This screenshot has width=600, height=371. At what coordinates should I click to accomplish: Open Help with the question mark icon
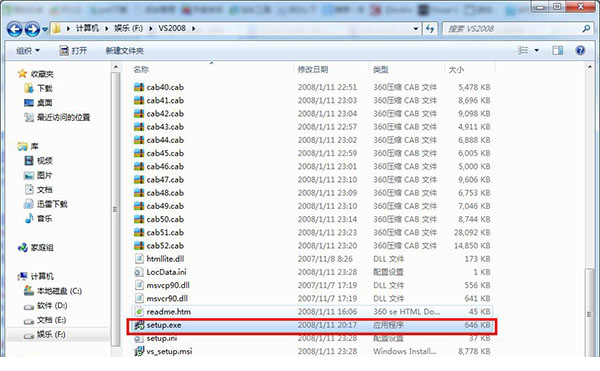click(580, 50)
